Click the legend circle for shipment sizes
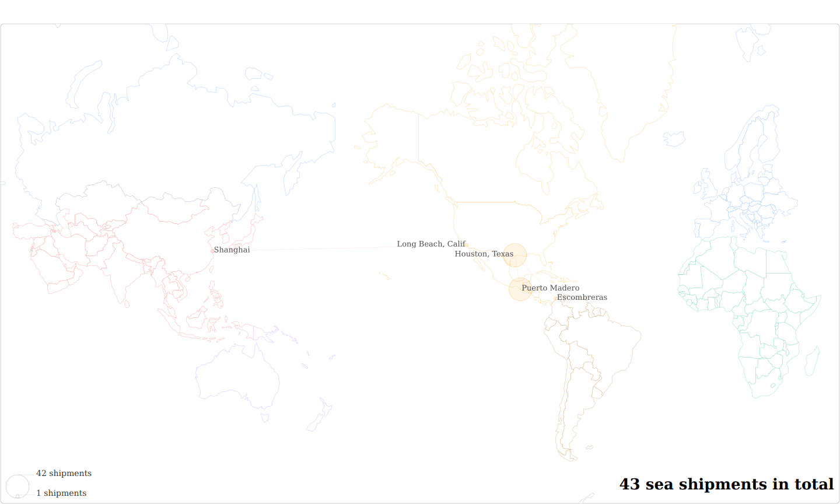The image size is (840, 504). click(17, 486)
